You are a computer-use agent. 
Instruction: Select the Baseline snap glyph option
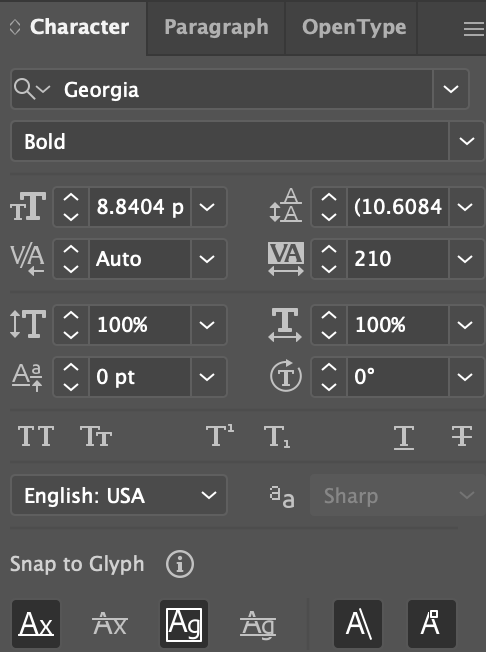(x=36, y=623)
